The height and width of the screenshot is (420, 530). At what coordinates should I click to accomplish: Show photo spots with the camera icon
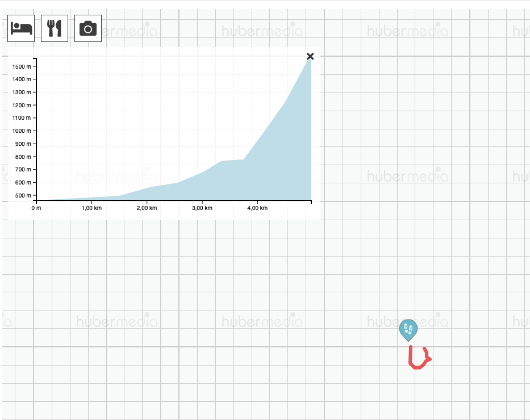coord(88,28)
